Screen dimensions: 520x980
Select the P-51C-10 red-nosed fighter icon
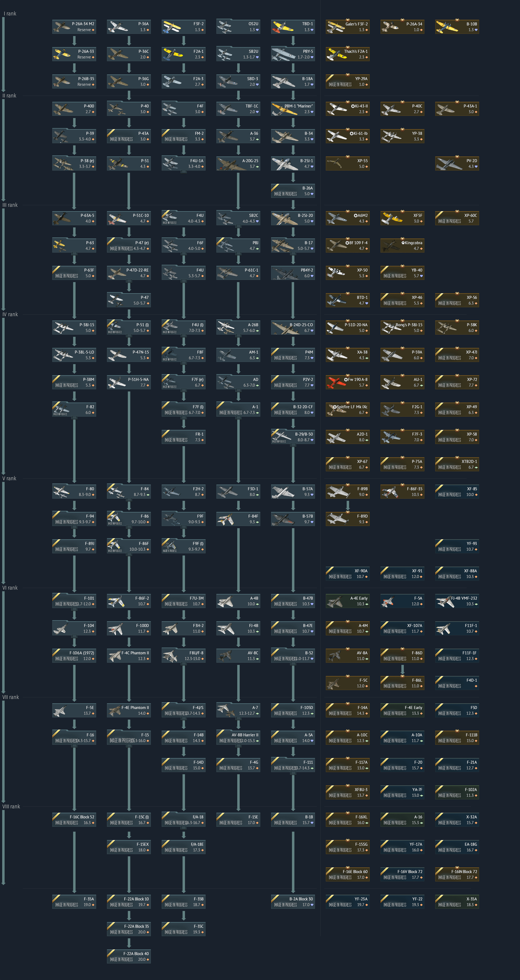(x=118, y=218)
